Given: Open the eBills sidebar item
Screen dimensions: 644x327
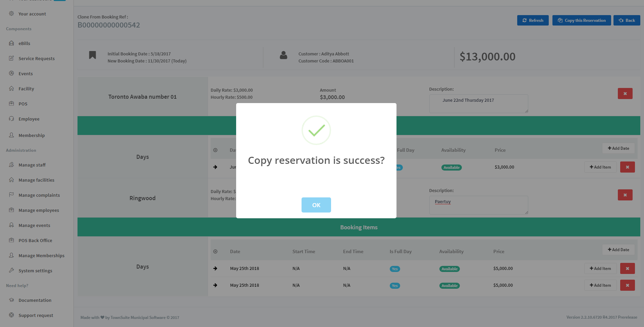Looking at the screenshot, I should coord(24,43).
